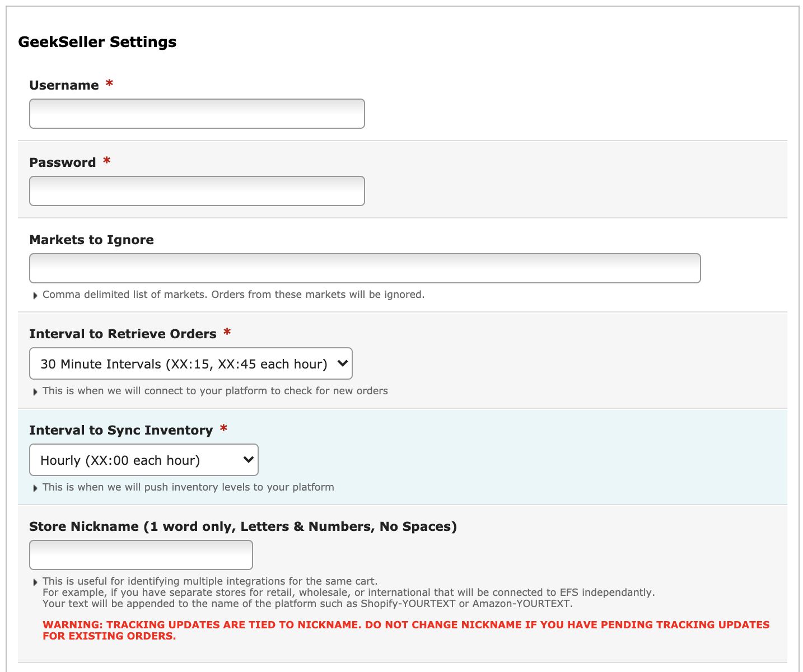Focus the Password input field

[x=197, y=191]
